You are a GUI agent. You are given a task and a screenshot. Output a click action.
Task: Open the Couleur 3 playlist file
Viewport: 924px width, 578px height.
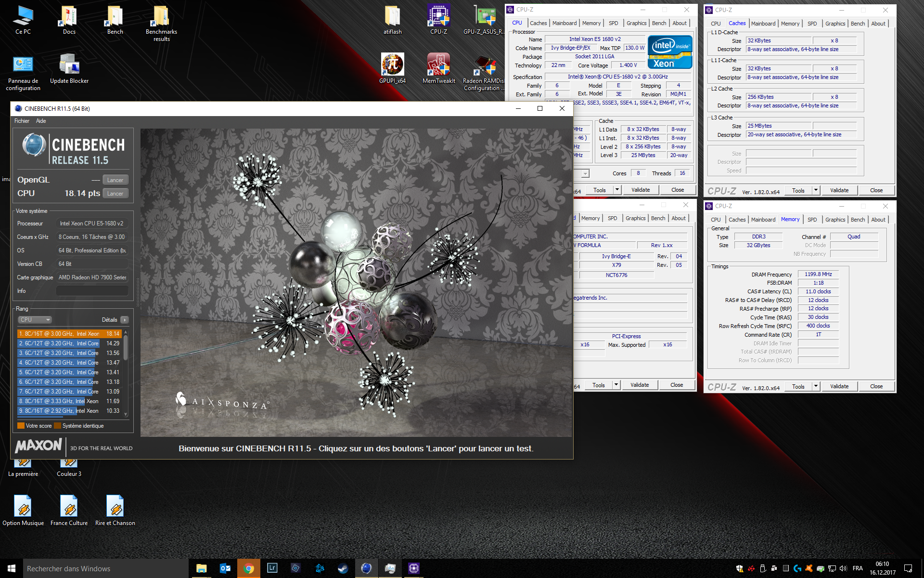click(x=69, y=468)
